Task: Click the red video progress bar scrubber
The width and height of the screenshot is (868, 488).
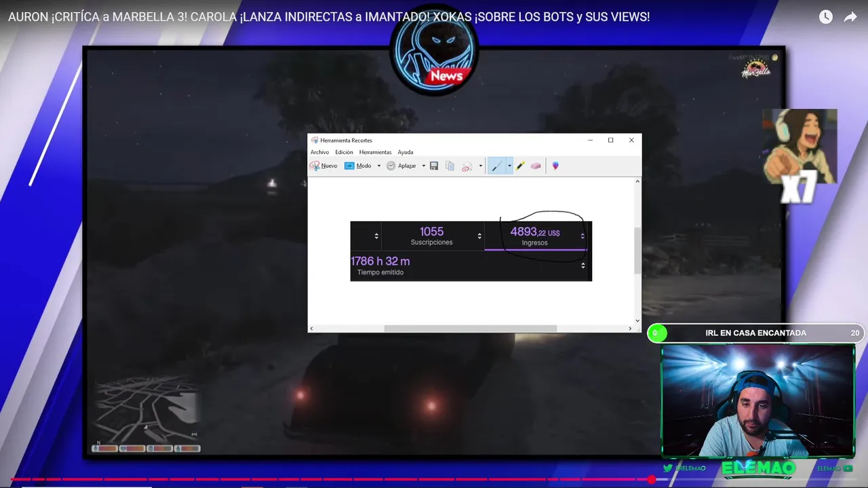Action: (652, 480)
